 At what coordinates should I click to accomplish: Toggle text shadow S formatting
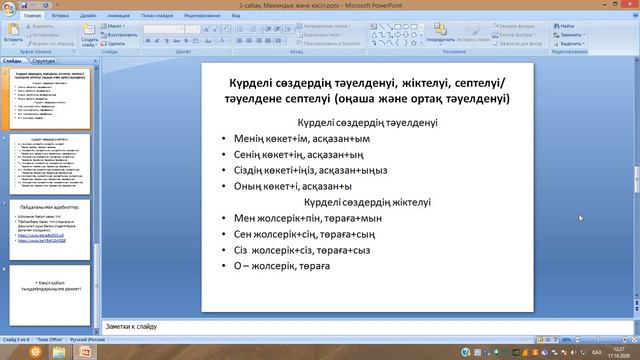click(186, 41)
